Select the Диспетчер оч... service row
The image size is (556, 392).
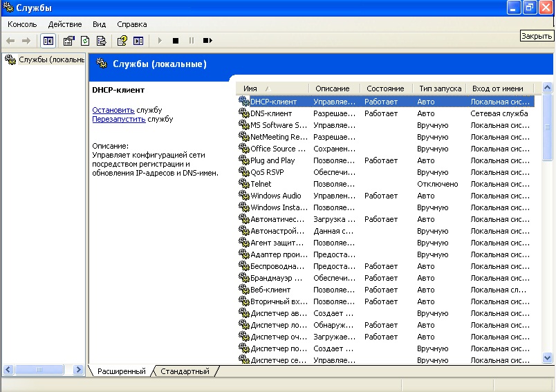coord(385,337)
